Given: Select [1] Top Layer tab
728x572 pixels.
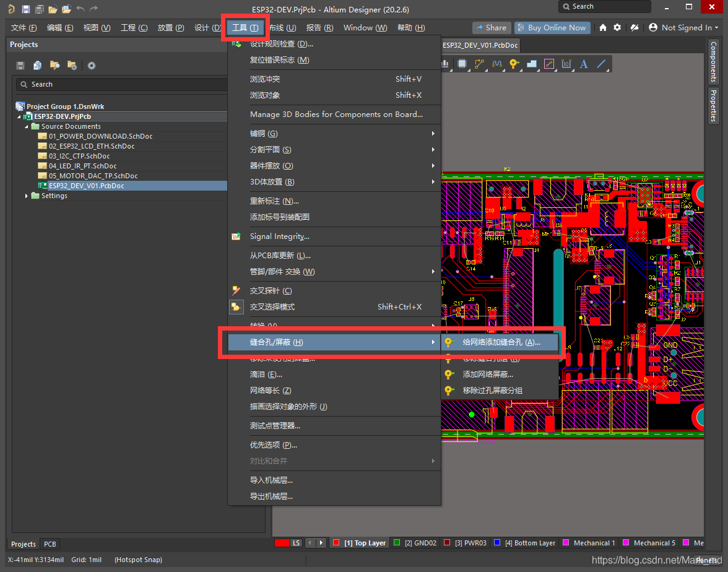Looking at the screenshot, I should 360,543.
